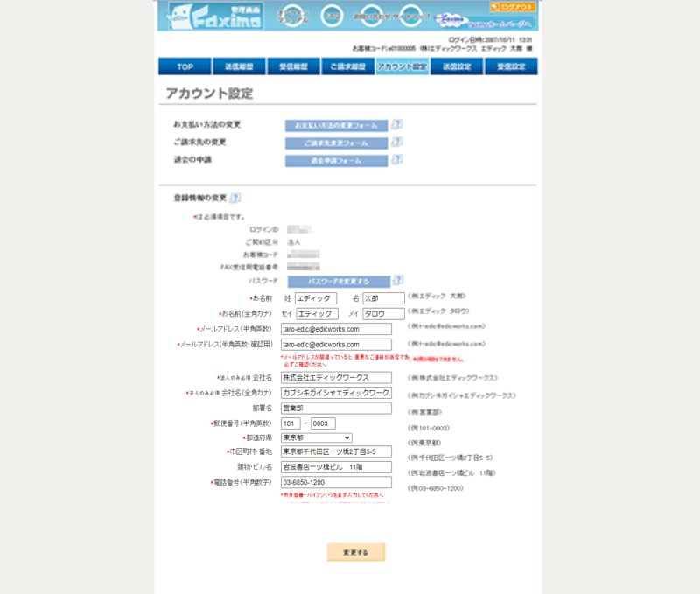Click the 市区町村・番地 address field
Viewport: 700px width, 594px height.
336,451
